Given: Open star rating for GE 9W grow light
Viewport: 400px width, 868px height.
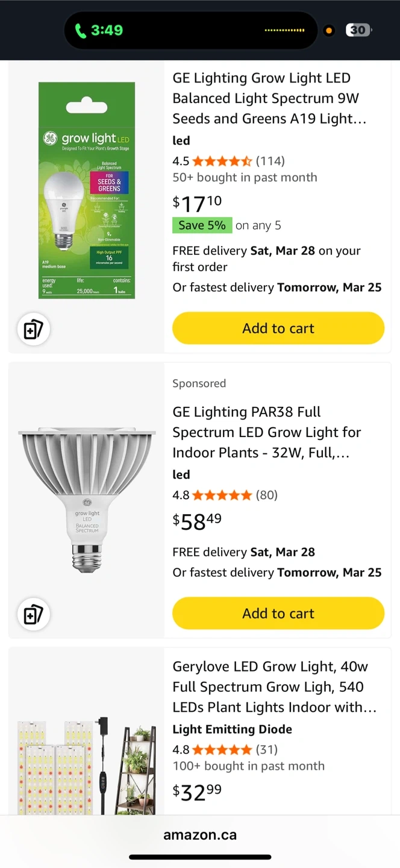Looking at the screenshot, I should tap(222, 161).
